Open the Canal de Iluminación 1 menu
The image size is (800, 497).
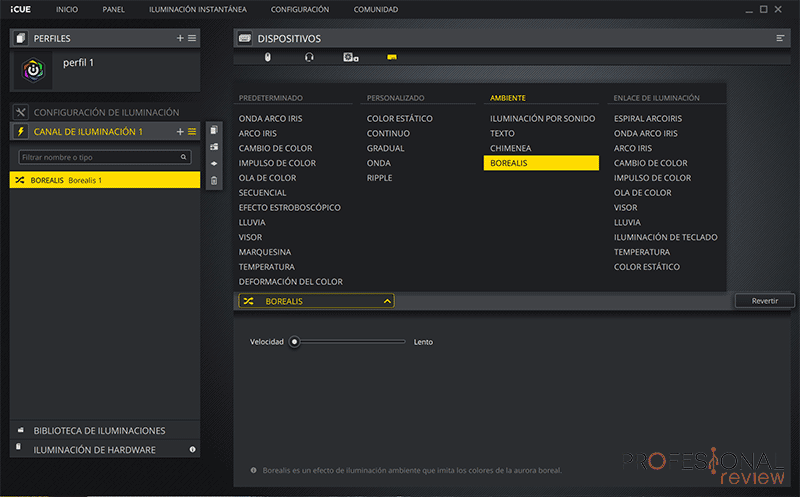pyautogui.click(x=192, y=132)
